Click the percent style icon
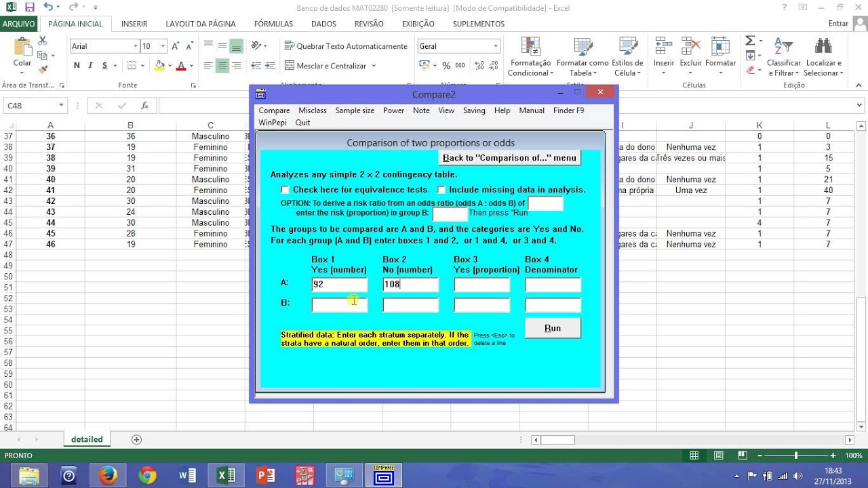 click(x=446, y=66)
